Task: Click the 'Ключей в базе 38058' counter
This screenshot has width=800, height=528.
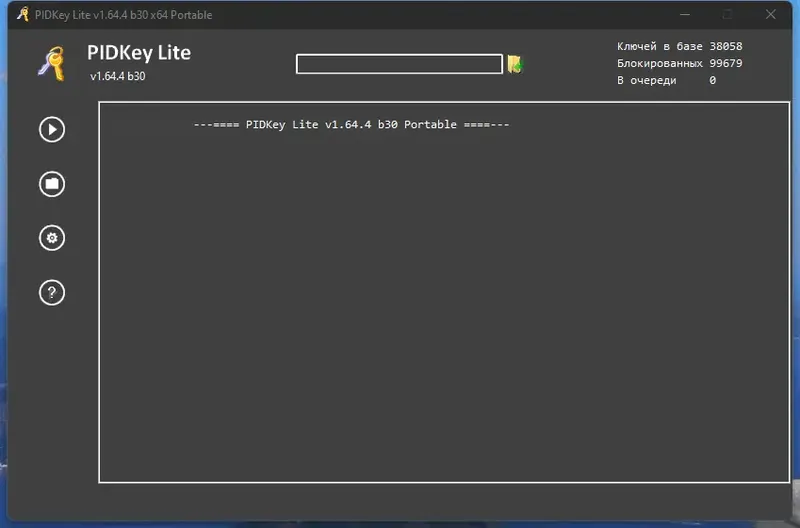Action: pyautogui.click(x=680, y=46)
